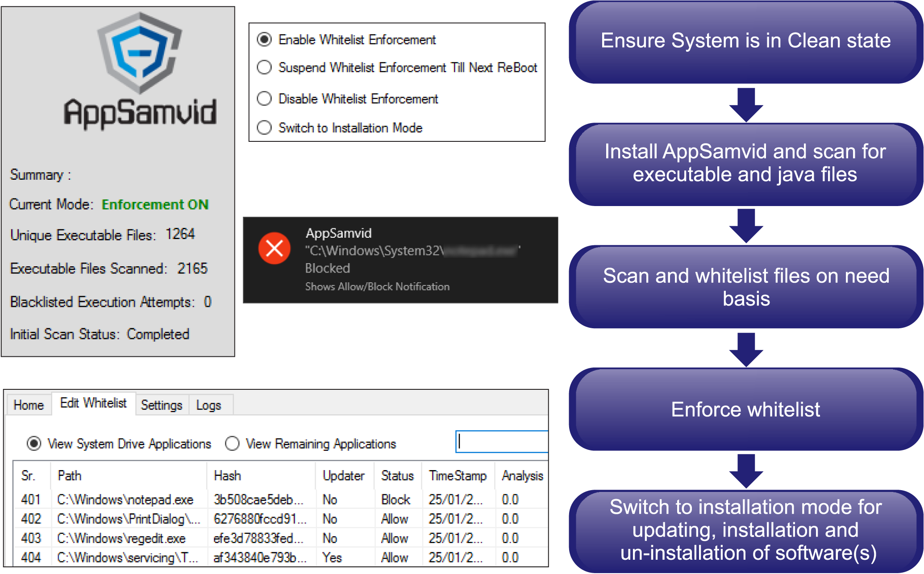Select Disable Whitelist Enforcement option
Viewport: 924px width, 574px height.
tap(264, 99)
